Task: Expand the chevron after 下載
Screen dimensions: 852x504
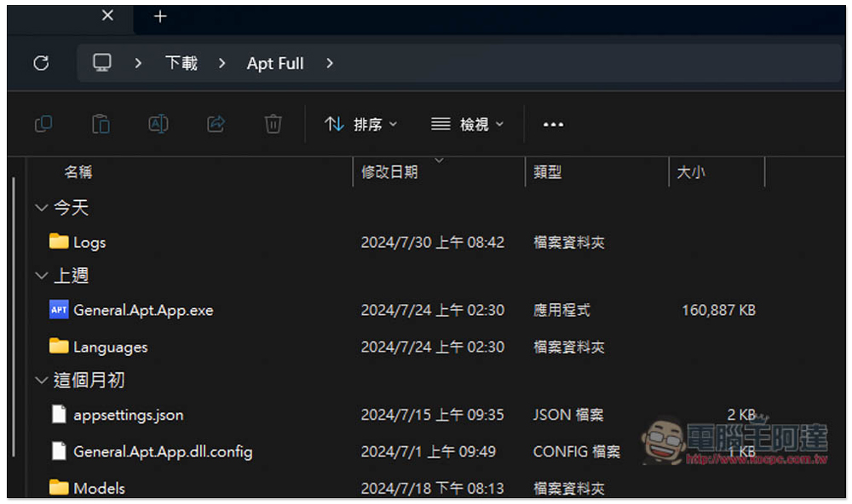Action: [x=222, y=64]
